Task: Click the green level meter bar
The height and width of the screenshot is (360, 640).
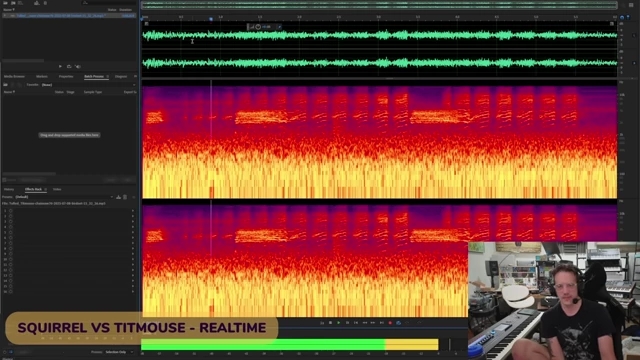Action: click(263, 344)
